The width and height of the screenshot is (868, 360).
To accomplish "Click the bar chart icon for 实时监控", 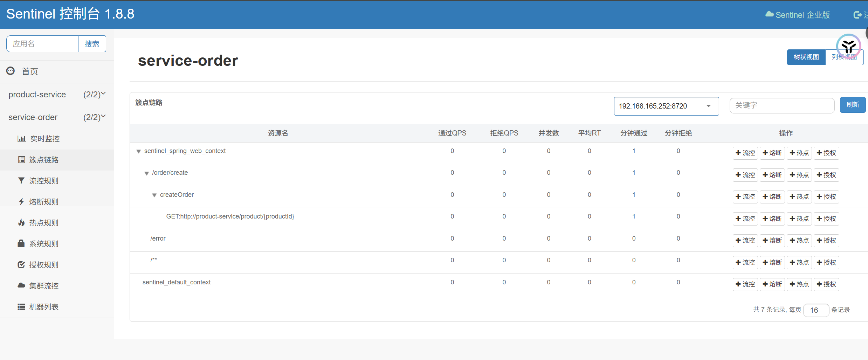I will pyautogui.click(x=21, y=139).
